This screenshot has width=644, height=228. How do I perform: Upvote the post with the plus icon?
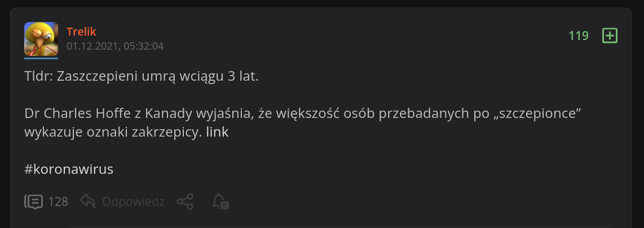tap(610, 36)
